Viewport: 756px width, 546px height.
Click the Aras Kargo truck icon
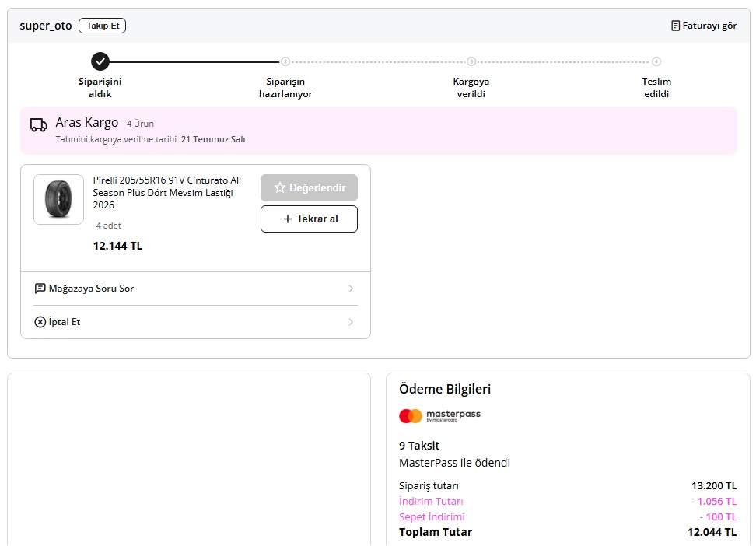[x=39, y=125]
